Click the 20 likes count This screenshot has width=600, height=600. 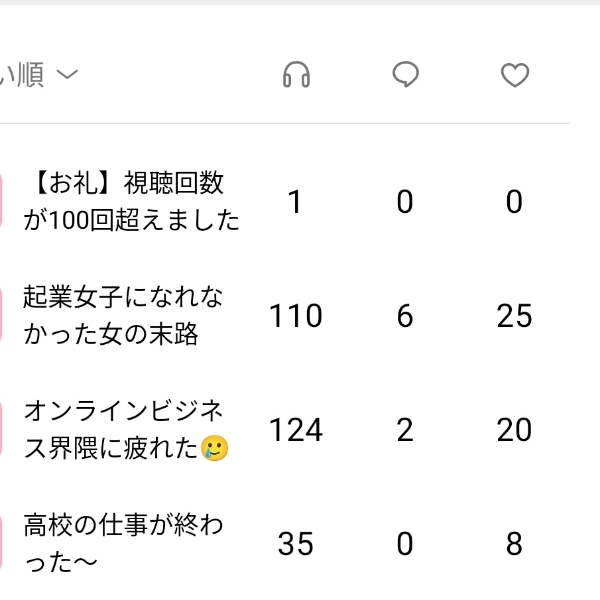coord(514,431)
